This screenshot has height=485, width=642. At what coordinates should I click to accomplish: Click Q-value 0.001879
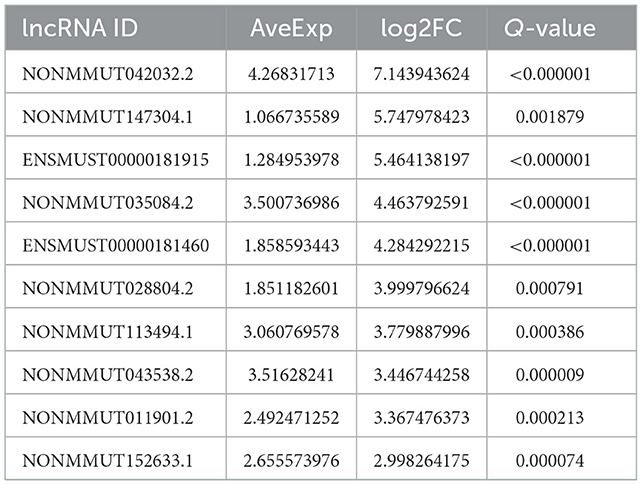point(550,117)
